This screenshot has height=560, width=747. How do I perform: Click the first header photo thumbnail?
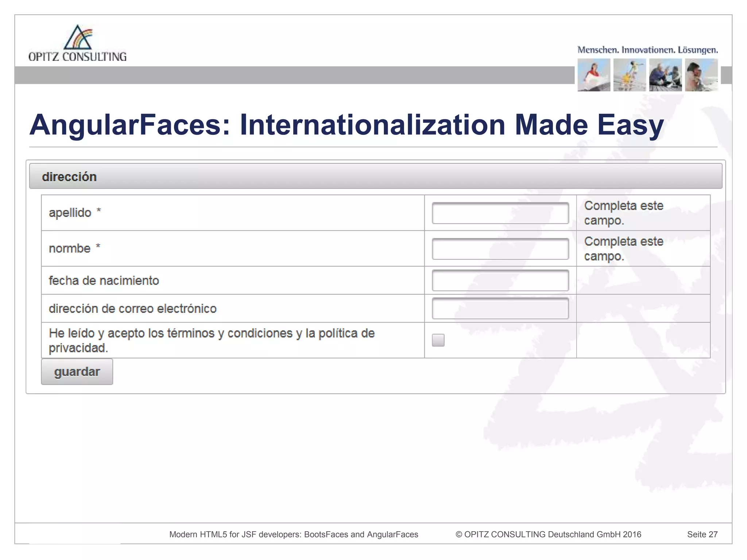pos(594,75)
